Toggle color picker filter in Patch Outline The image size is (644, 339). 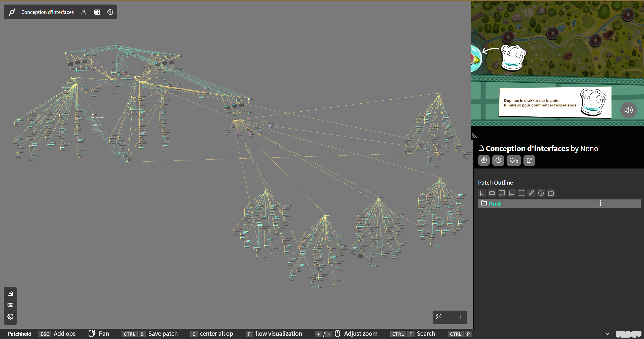pyautogui.click(x=531, y=193)
